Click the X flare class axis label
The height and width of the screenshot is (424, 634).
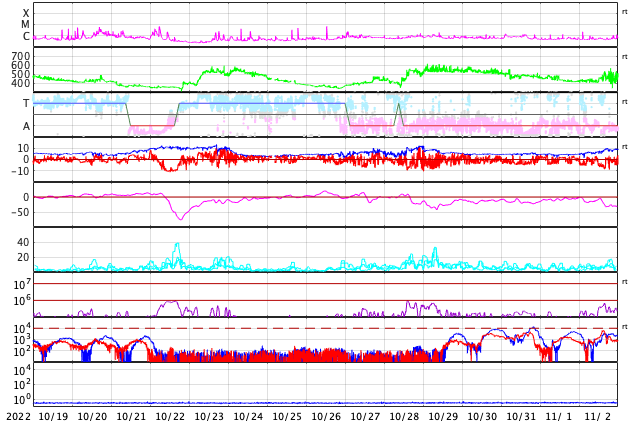26,14
